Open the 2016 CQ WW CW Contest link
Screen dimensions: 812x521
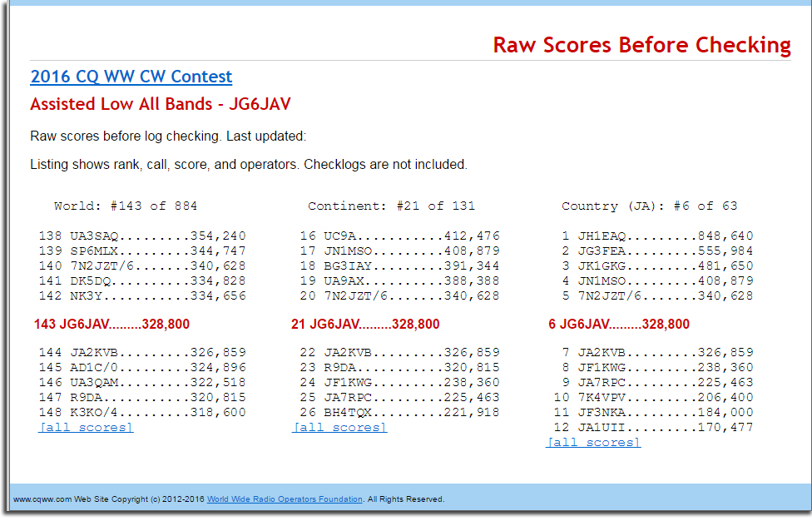pos(131,77)
